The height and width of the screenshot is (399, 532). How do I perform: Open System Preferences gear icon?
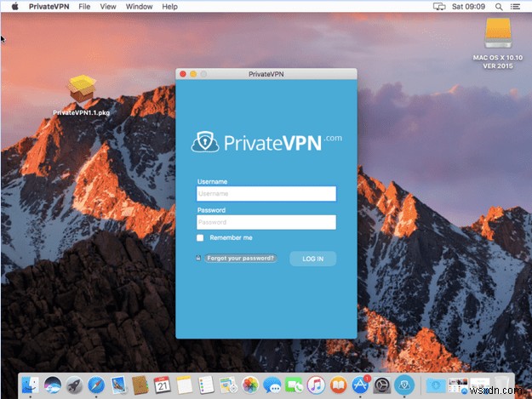coord(382,385)
